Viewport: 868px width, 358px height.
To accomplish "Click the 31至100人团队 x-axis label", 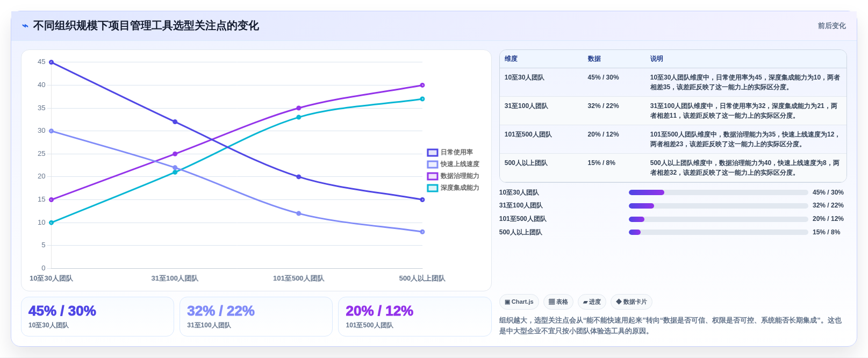I will tap(175, 278).
